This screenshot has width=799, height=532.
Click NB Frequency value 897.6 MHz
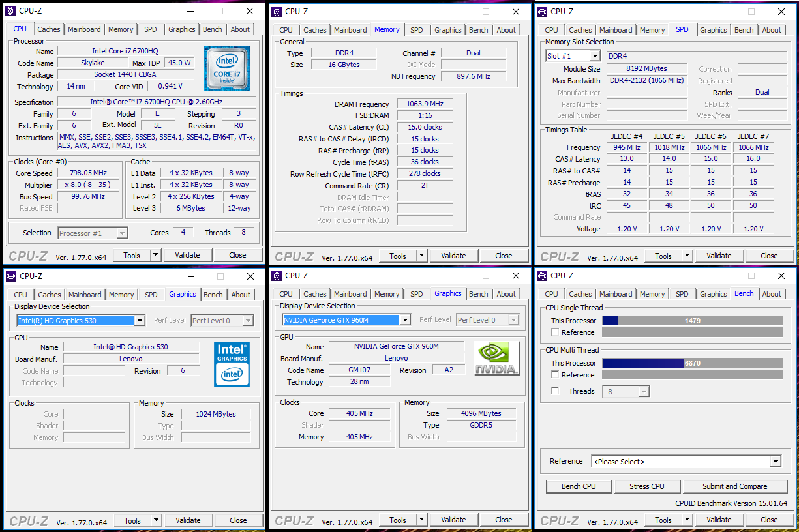click(x=474, y=76)
